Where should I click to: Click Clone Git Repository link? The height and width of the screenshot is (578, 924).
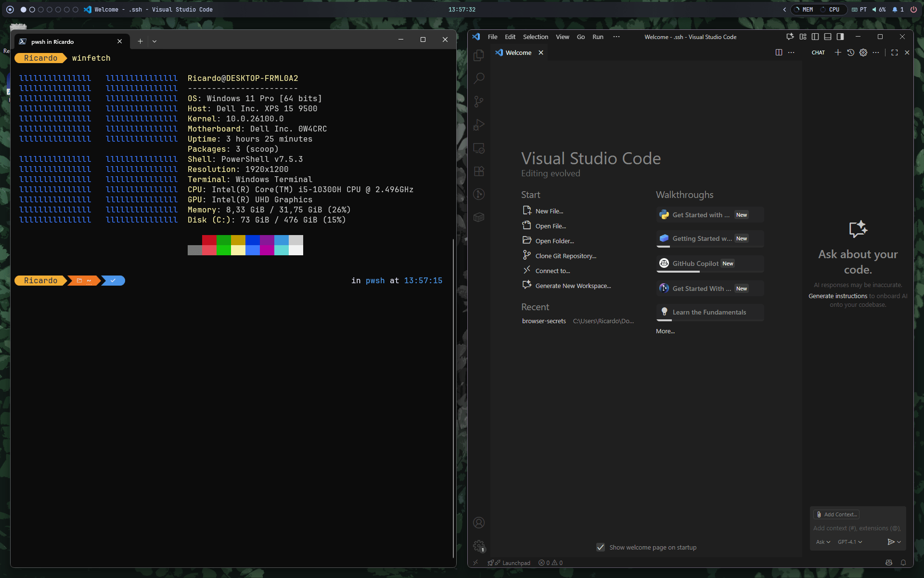click(565, 256)
